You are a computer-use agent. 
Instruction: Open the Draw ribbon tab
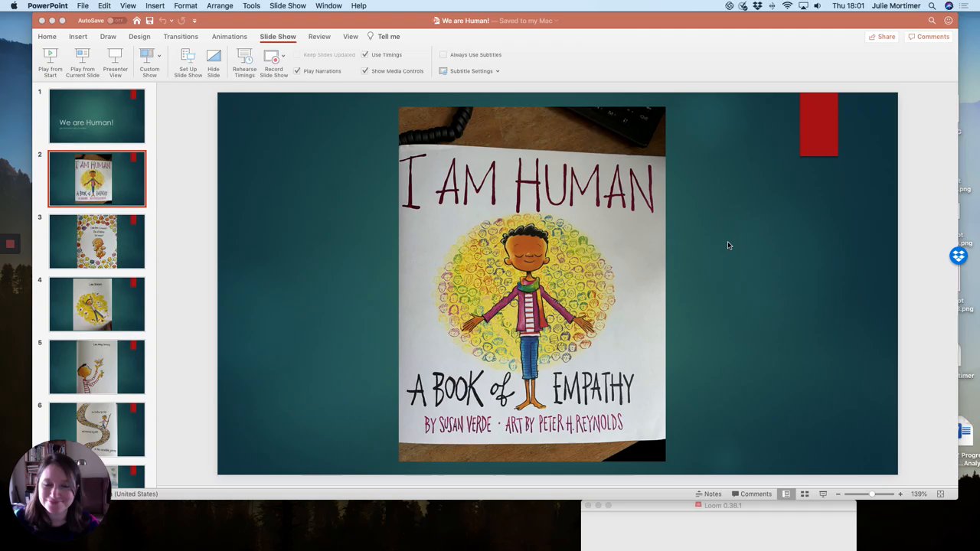(x=108, y=36)
